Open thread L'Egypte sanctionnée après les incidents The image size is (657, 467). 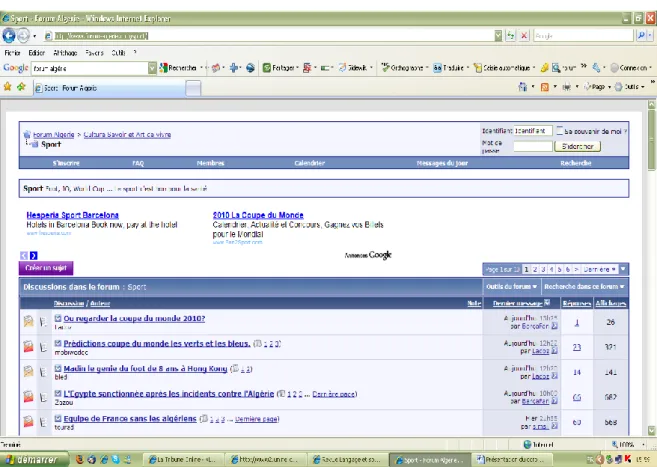[x=168, y=394]
